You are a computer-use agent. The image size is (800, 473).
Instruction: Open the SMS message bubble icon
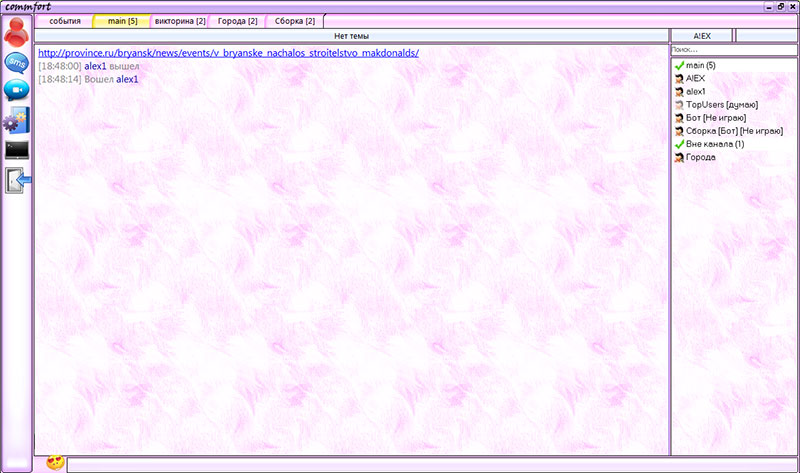[x=16, y=62]
